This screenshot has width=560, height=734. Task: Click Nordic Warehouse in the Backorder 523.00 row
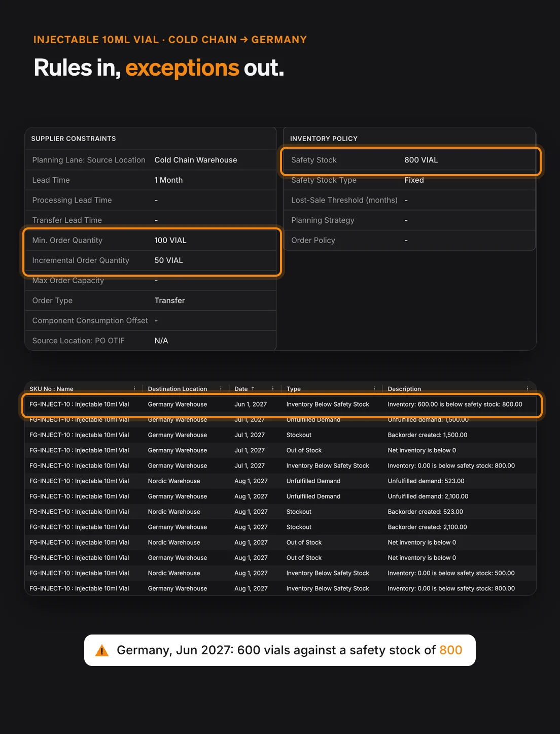tap(174, 512)
